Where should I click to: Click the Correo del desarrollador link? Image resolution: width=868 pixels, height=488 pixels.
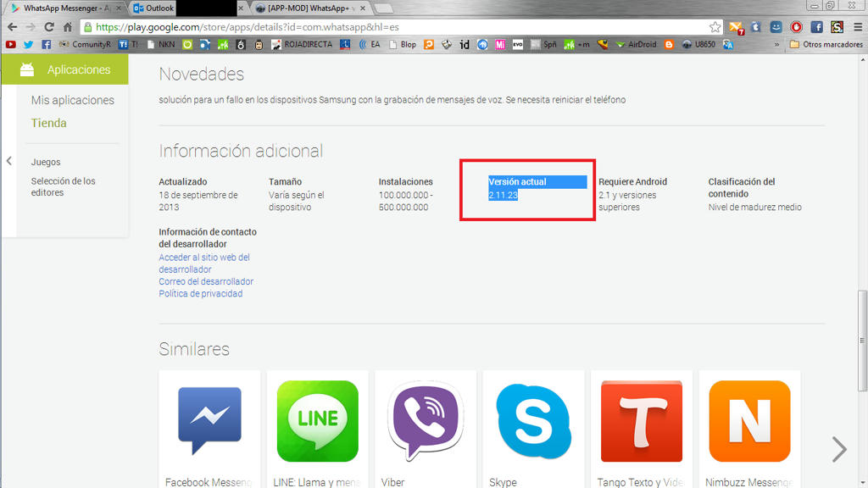206,281
